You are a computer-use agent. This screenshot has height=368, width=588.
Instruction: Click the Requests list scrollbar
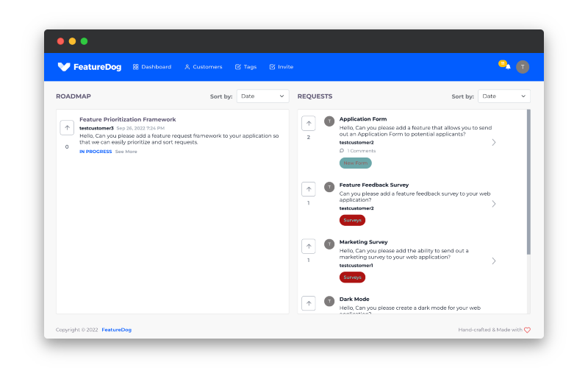click(528, 182)
